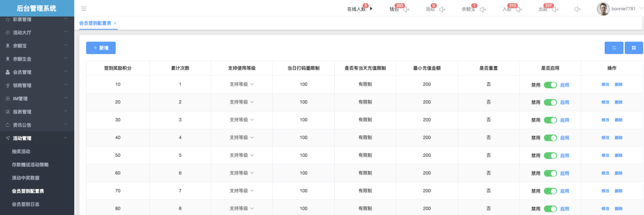Open the 支持等级 dropdown in the first row
Screen dimensions: 644x215
tap(241, 85)
